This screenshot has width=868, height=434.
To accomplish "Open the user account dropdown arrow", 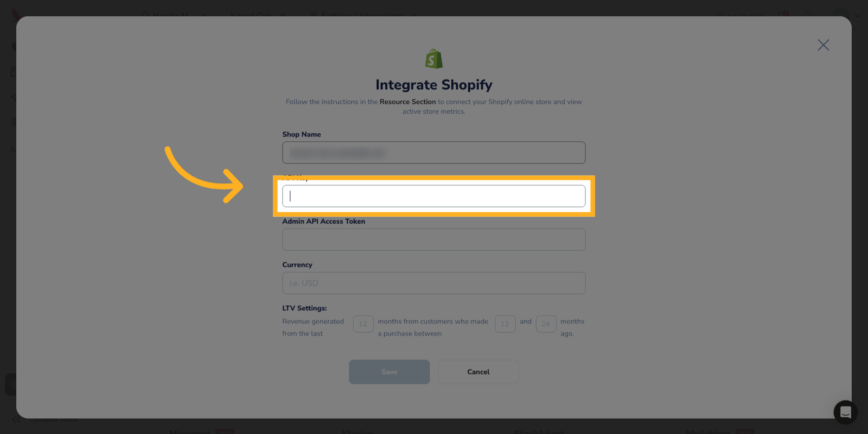I will pos(858,16).
